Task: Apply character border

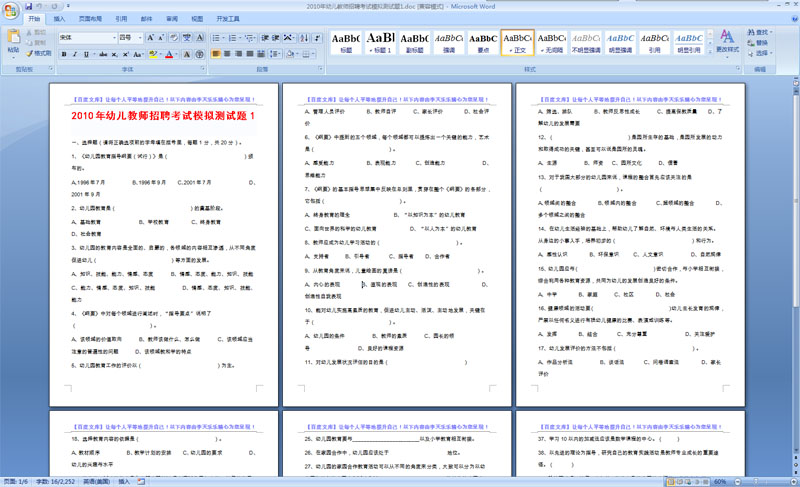Action: pos(199,38)
